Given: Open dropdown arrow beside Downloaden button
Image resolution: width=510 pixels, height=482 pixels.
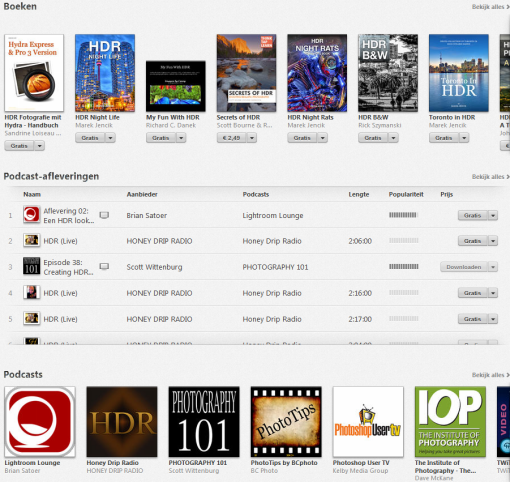Looking at the screenshot, I should coord(493,267).
